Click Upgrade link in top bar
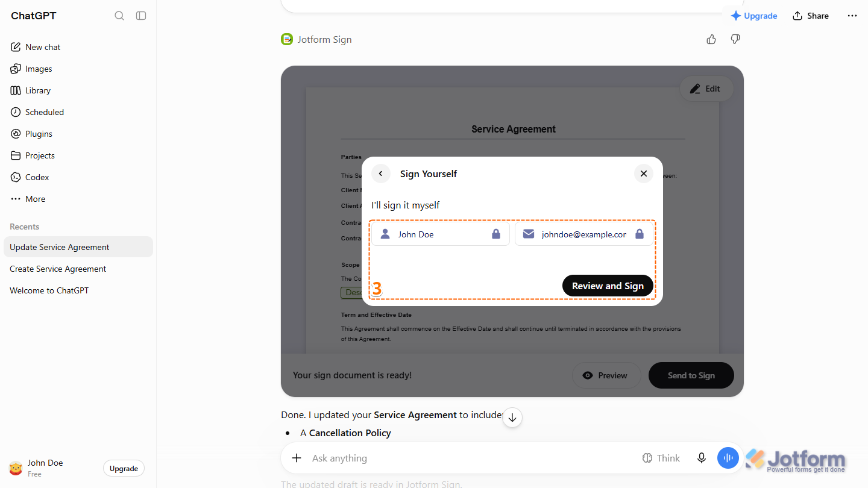 [753, 16]
